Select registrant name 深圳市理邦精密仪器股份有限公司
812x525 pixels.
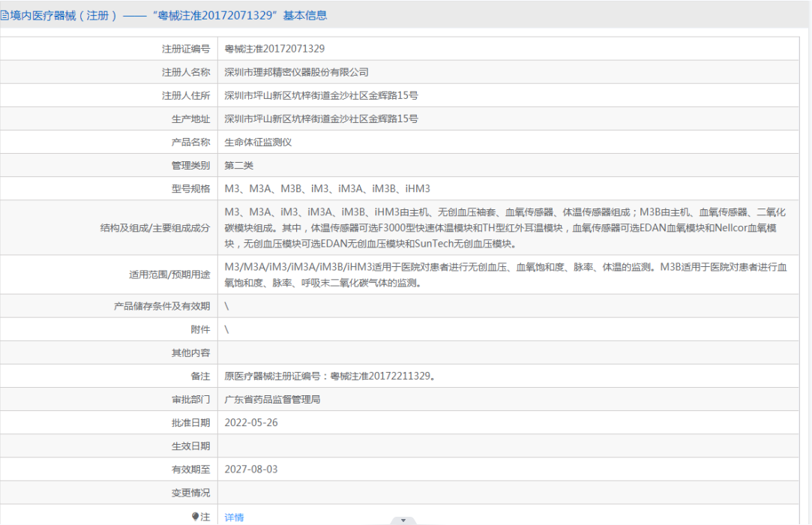pyautogui.click(x=296, y=72)
